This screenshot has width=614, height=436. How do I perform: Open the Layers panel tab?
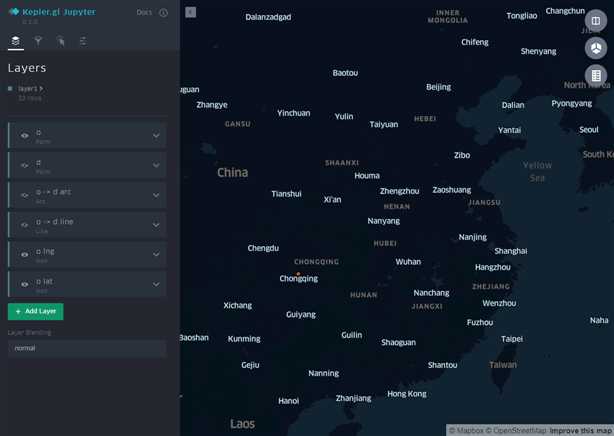coord(16,41)
